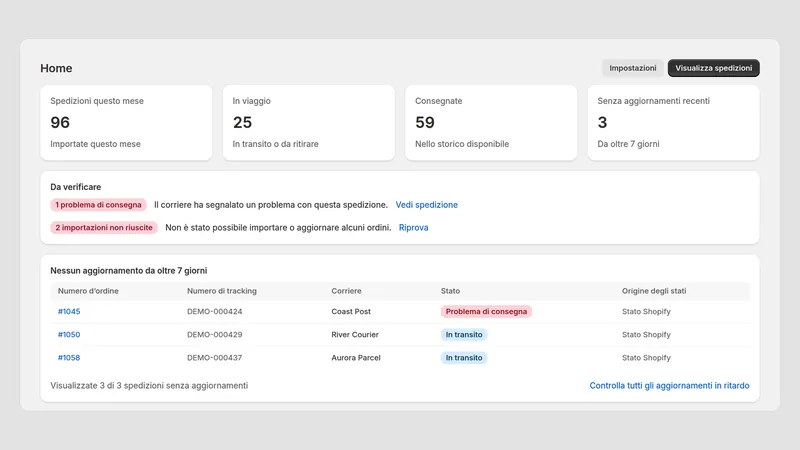Image resolution: width=800 pixels, height=450 pixels.
Task: Select the Spedizioni questo mese card
Action: 126,122
